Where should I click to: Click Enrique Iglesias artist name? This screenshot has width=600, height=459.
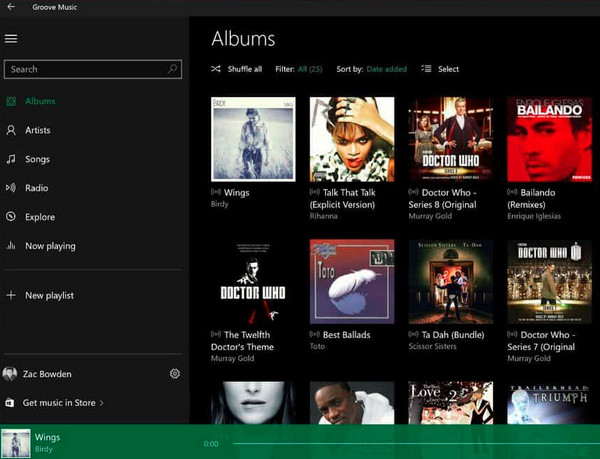click(534, 216)
